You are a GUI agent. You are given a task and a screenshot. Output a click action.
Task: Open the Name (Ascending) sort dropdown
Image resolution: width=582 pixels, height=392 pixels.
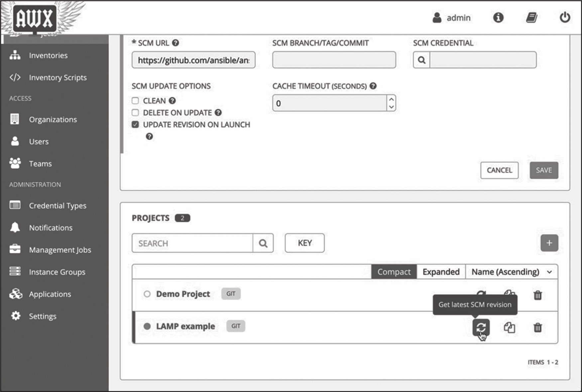[x=511, y=272]
